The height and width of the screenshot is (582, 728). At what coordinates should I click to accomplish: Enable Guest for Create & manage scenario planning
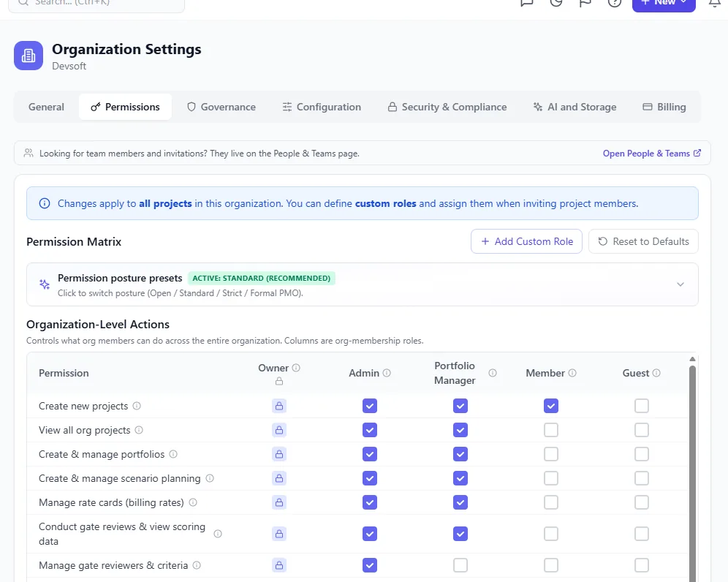642,478
